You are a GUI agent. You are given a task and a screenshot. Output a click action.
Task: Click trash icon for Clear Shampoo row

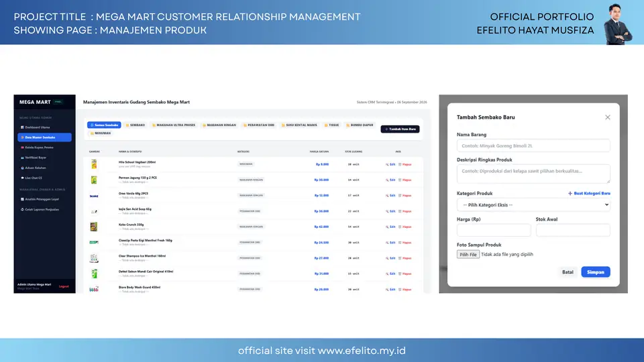(400, 258)
